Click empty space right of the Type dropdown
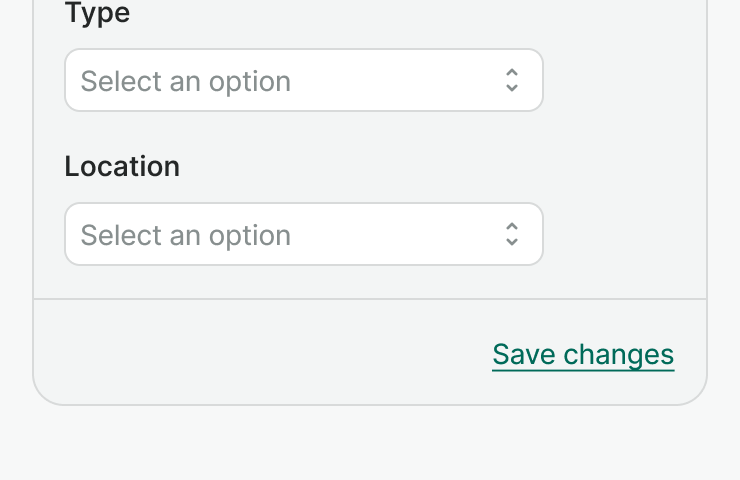Viewport: 740px width, 480px height. [625, 80]
